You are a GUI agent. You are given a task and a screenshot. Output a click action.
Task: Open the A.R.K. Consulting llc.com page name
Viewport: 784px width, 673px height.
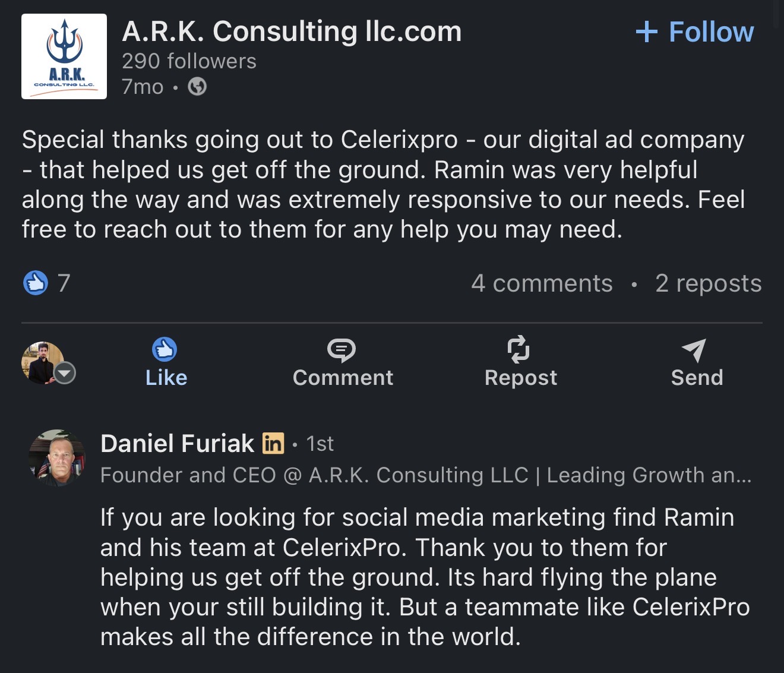[292, 32]
